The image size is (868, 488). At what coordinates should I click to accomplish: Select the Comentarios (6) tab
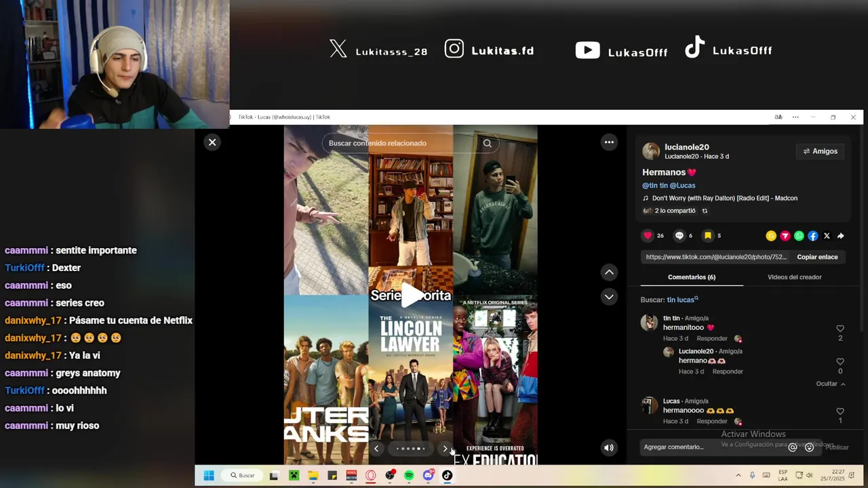pyautogui.click(x=692, y=277)
